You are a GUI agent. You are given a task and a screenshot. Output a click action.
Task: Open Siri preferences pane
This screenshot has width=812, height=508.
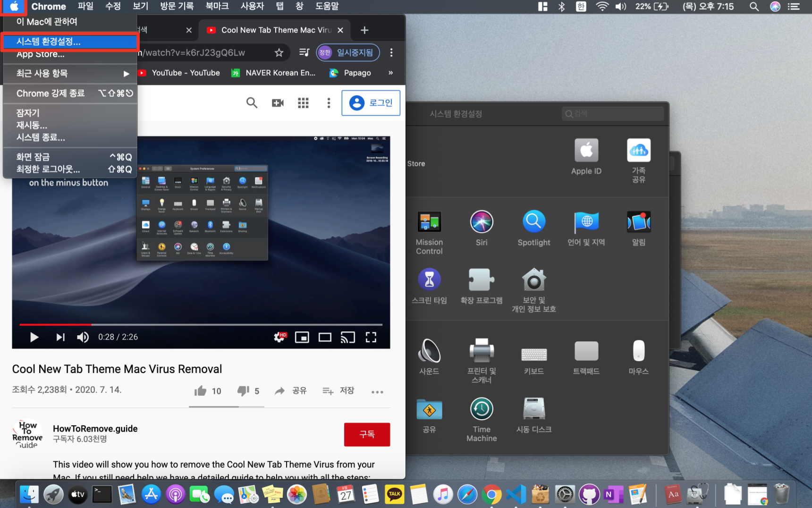tap(482, 228)
